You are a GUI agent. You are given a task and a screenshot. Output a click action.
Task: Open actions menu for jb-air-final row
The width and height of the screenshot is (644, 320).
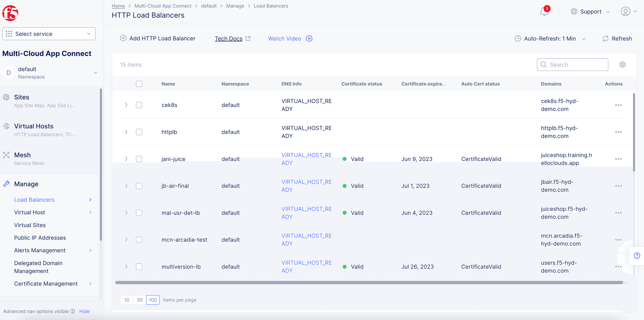tap(618, 186)
